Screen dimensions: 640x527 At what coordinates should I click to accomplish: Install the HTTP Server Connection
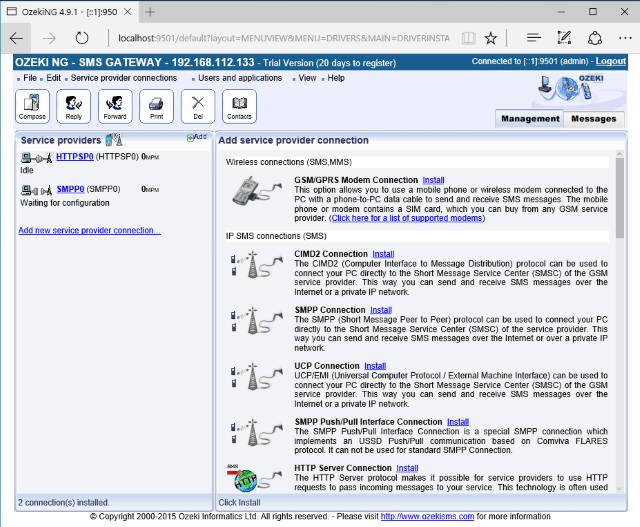coord(407,468)
